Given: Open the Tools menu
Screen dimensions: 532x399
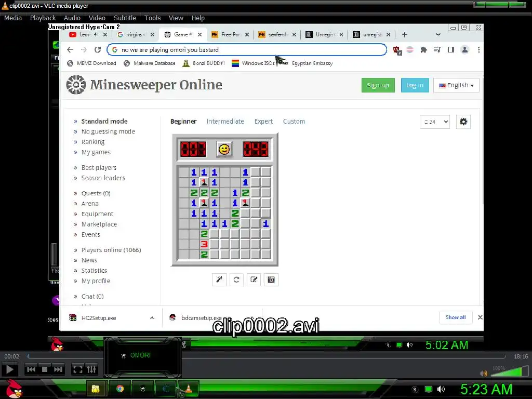Looking at the screenshot, I should click(x=152, y=18).
